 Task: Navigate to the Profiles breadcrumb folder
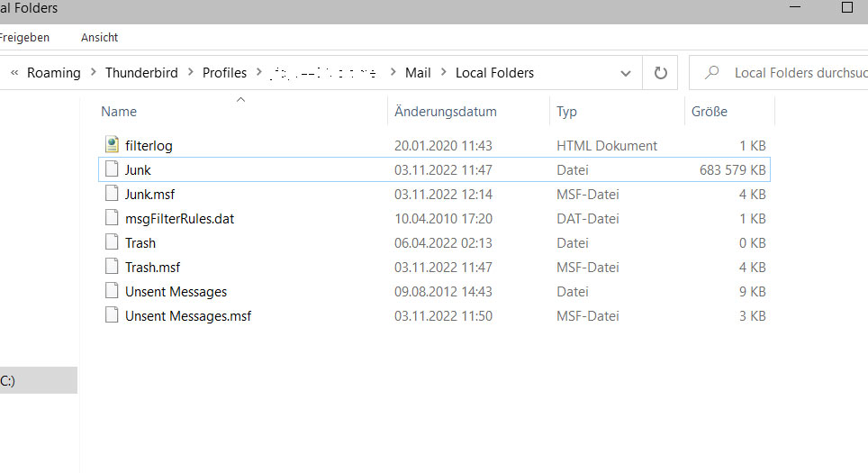pyautogui.click(x=224, y=73)
